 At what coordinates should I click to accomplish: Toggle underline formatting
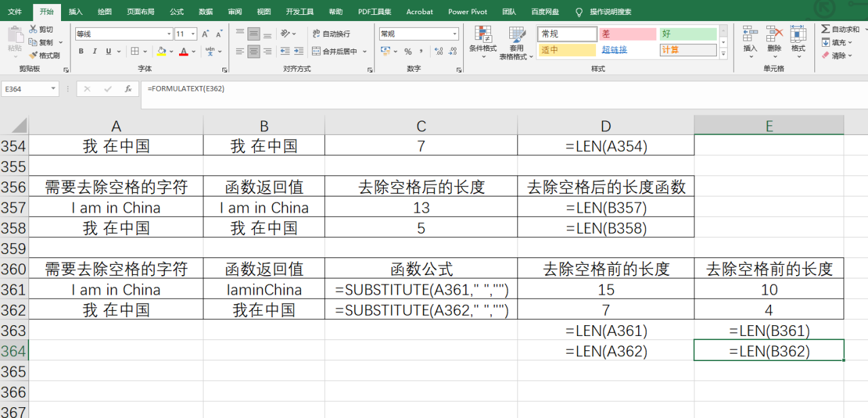[107, 51]
